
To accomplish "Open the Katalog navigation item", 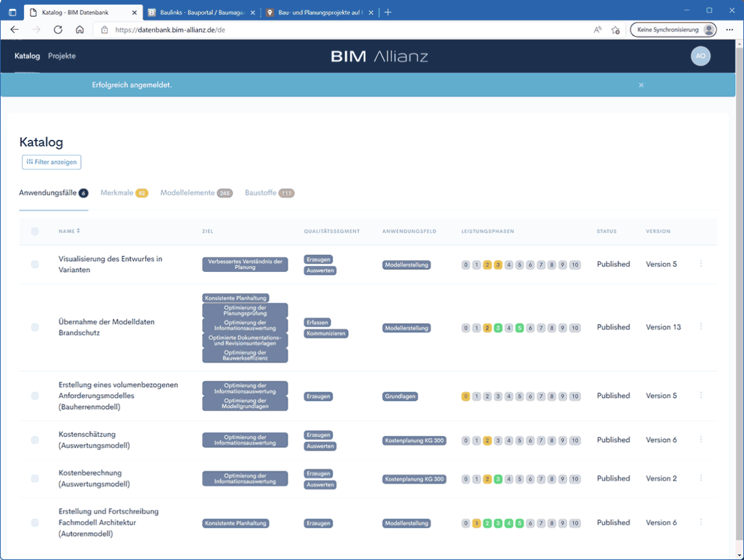I will 27,56.
